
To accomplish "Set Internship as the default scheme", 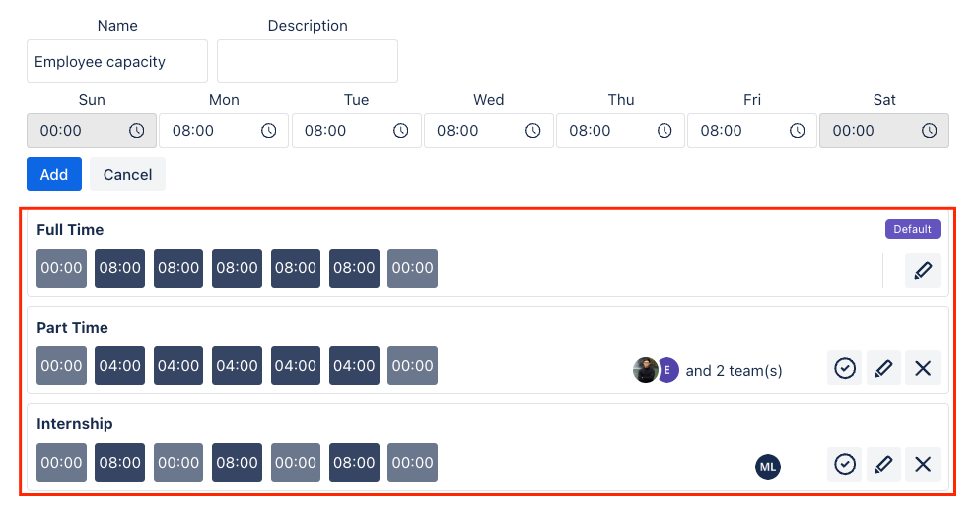I will 844,464.
